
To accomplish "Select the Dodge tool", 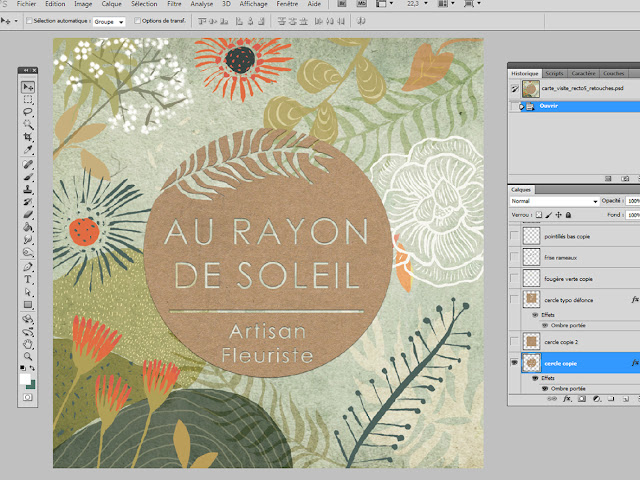I will [28, 252].
